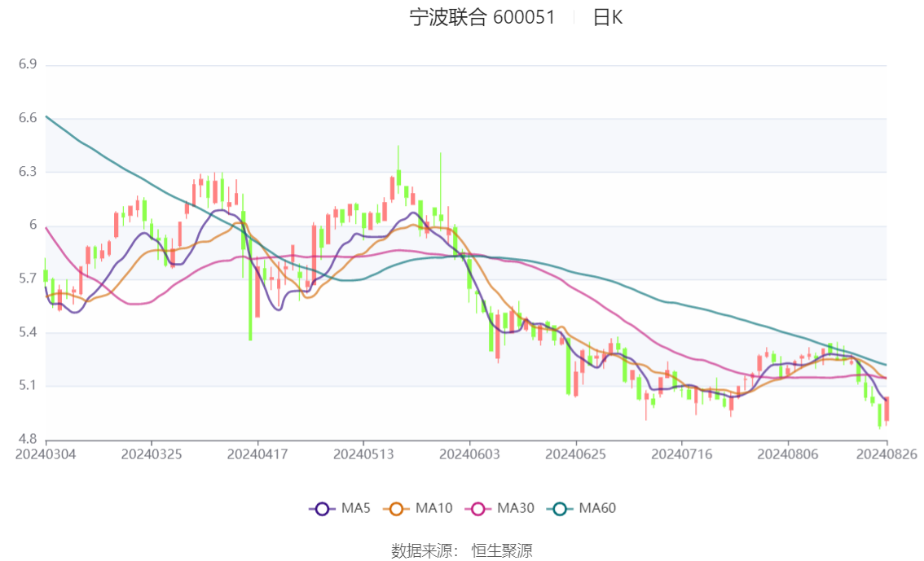Image resolution: width=924 pixels, height=561 pixels.
Task: Click the 5.4 price axis label
Action: (x=28, y=332)
